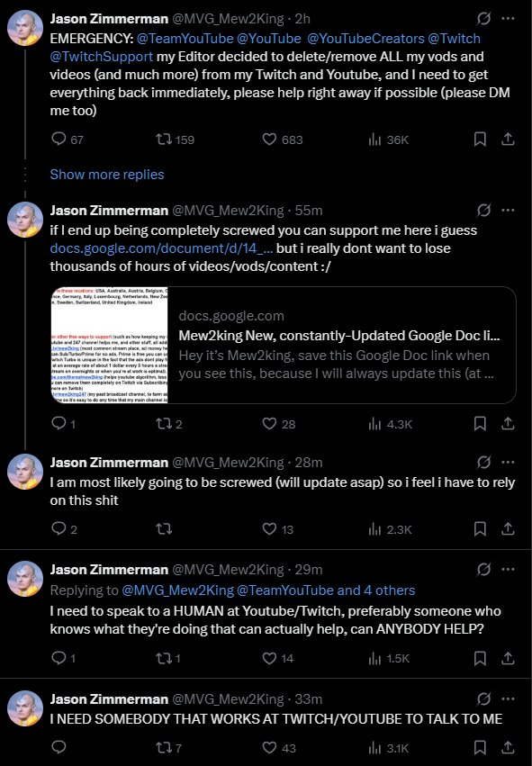Visit the @TwitchSupport mention
532x766 pixels.
pyautogui.click(x=102, y=56)
